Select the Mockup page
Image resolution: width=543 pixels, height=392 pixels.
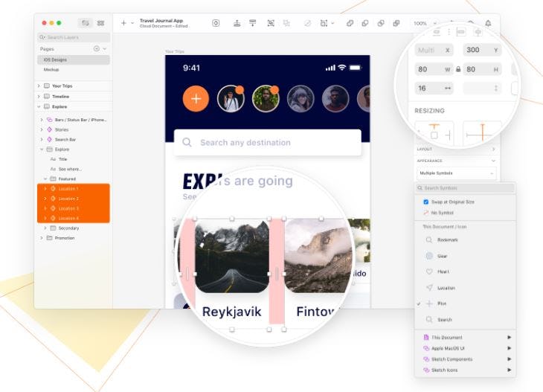pyautogui.click(x=52, y=69)
